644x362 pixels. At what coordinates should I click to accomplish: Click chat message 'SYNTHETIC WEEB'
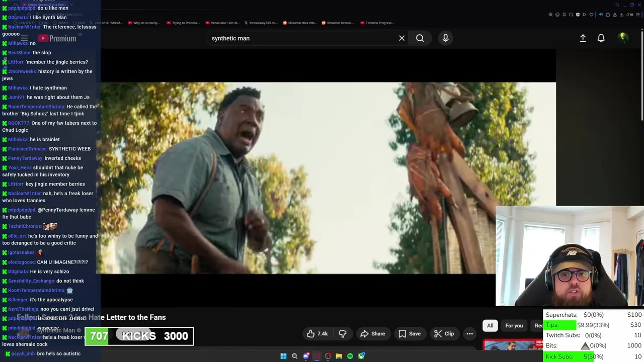pyautogui.click(x=69, y=149)
